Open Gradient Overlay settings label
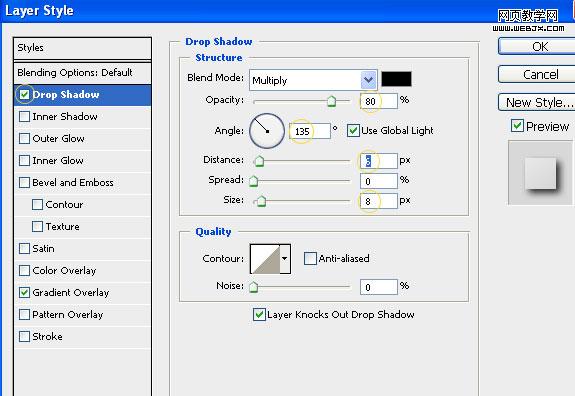 pos(71,293)
